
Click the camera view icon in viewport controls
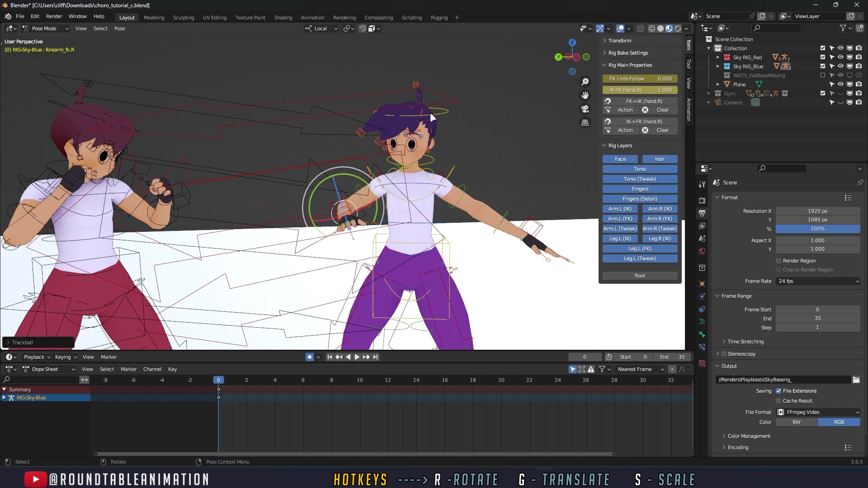click(585, 109)
